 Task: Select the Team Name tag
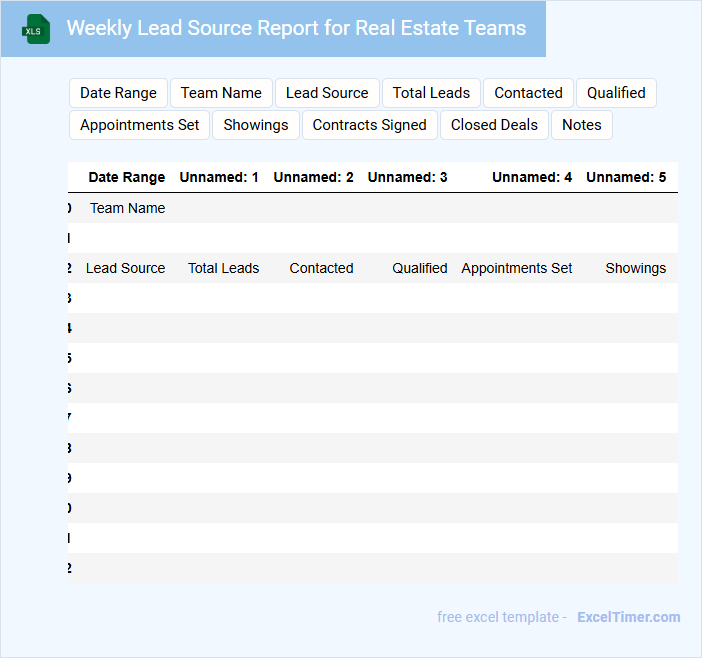(x=221, y=93)
